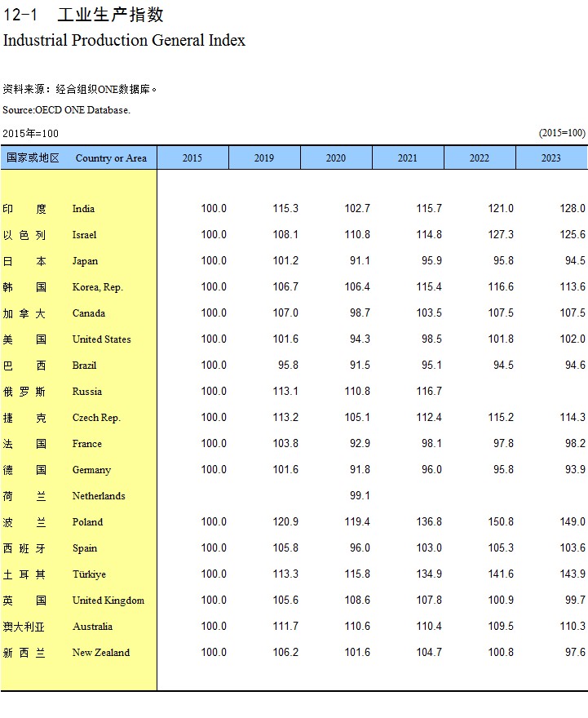Click the Czech Rep. row label

(96, 418)
